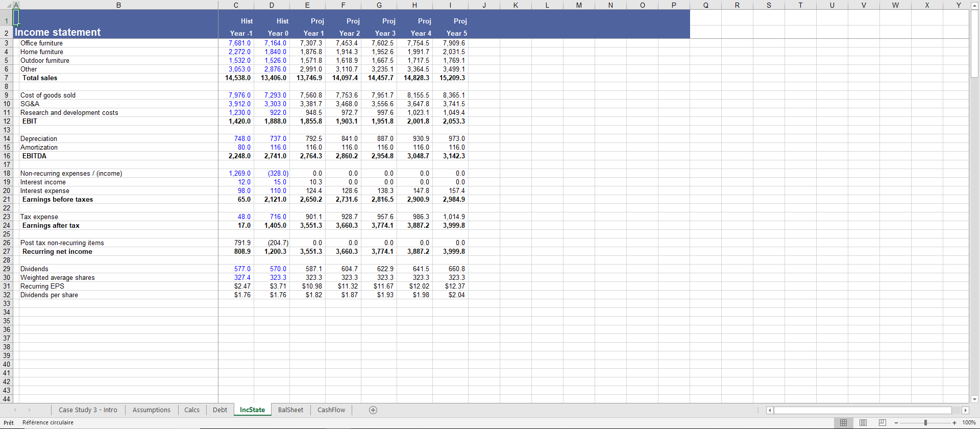
Task: Switch to the Assumptions sheet tab
Action: (152, 410)
